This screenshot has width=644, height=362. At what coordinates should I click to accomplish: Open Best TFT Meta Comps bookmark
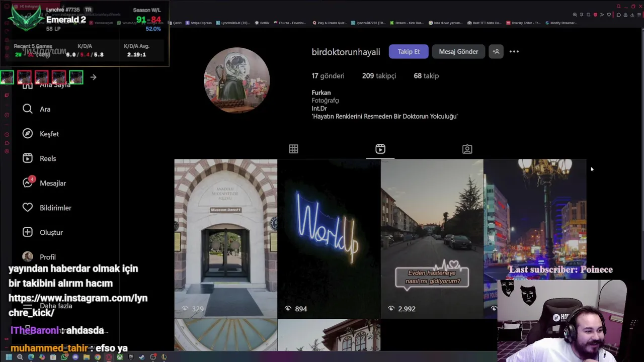[485, 23]
